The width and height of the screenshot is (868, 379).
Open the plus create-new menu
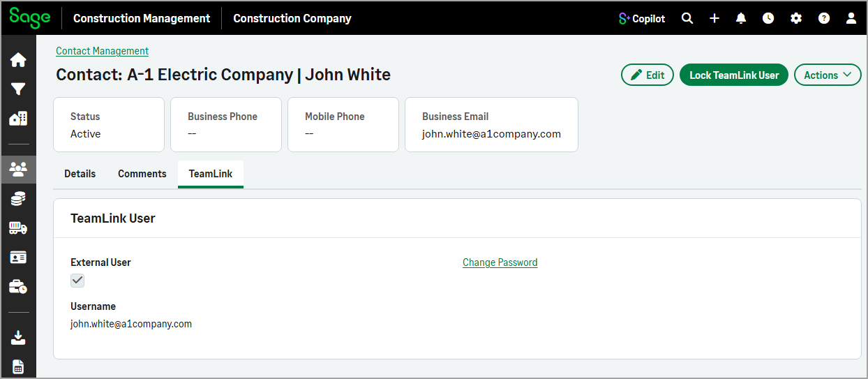(714, 19)
